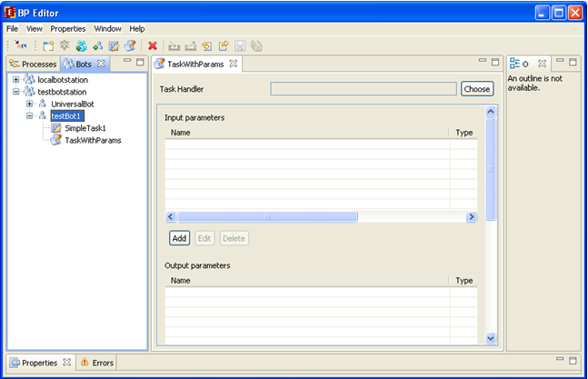Collapse the testBot1 tree node
This screenshot has height=379, width=588.
click(x=30, y=115)
